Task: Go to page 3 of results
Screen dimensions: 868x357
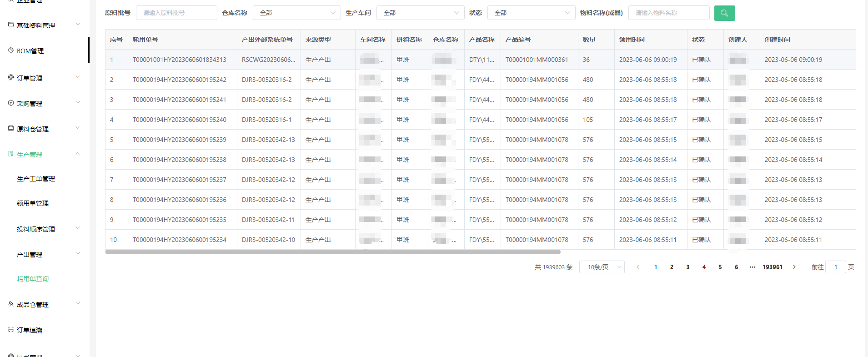Action: (x=687, y=267)
